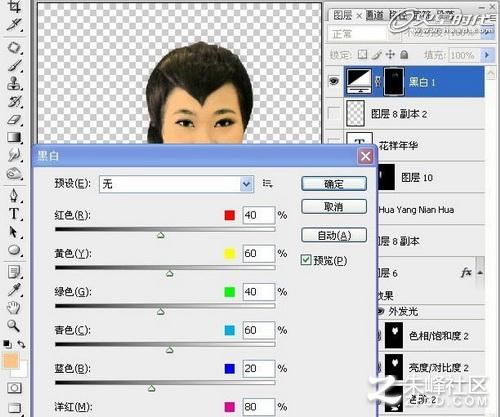Viewport: 500px width, 417px height.
Task: Click the foreground color swatch
Action: click(11, 361)
